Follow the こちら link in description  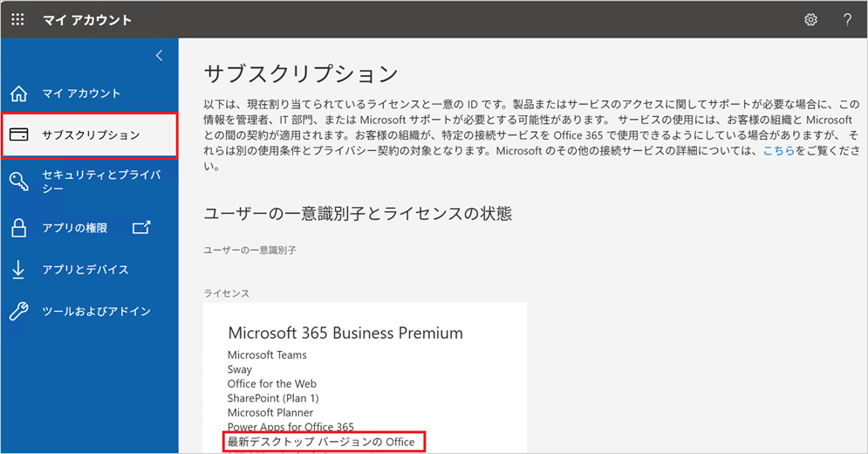(779, 151)
